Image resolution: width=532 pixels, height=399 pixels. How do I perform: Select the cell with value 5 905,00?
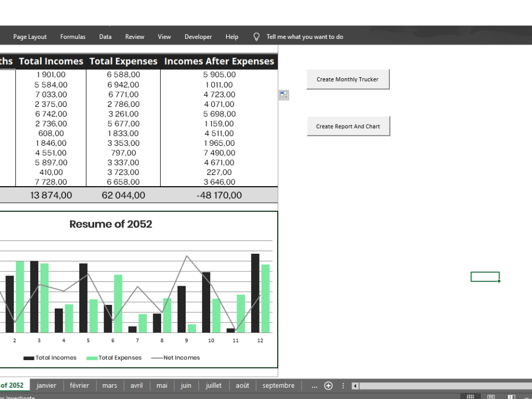point(219,74)
